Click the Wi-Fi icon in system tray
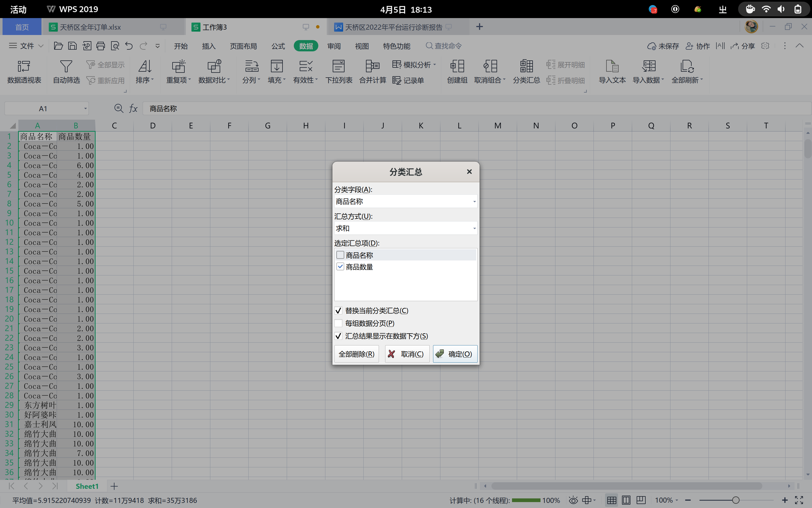 coord(766,9)
